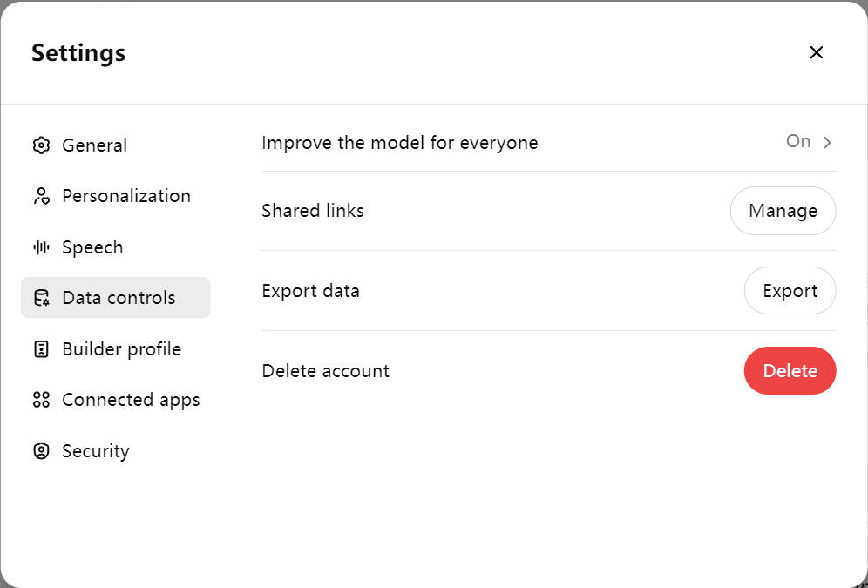Manage shared links
The width and height of the screenshot is (868, 588).
783,211
